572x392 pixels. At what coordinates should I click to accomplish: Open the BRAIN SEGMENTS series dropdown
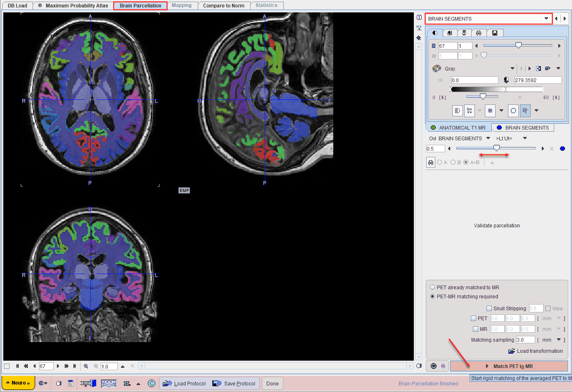[x=546, y=19]
